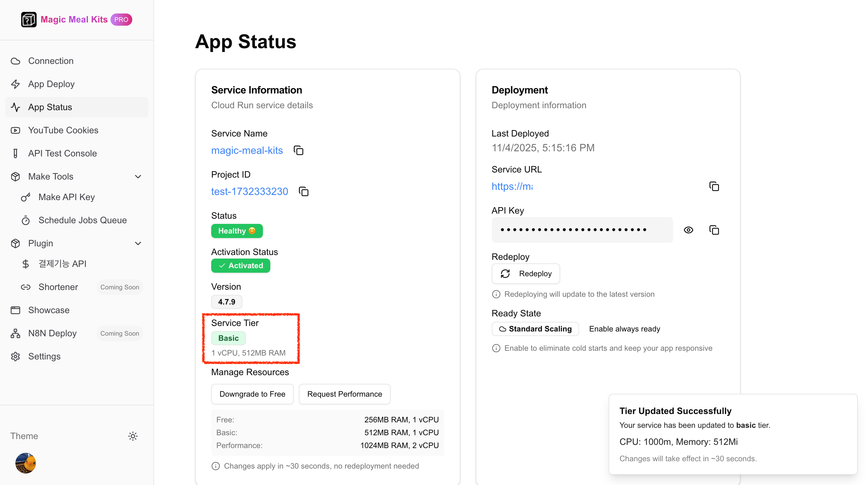Click the N8N Deploy network icon
This screenshot has height=485, width=868.
(15, 333)
